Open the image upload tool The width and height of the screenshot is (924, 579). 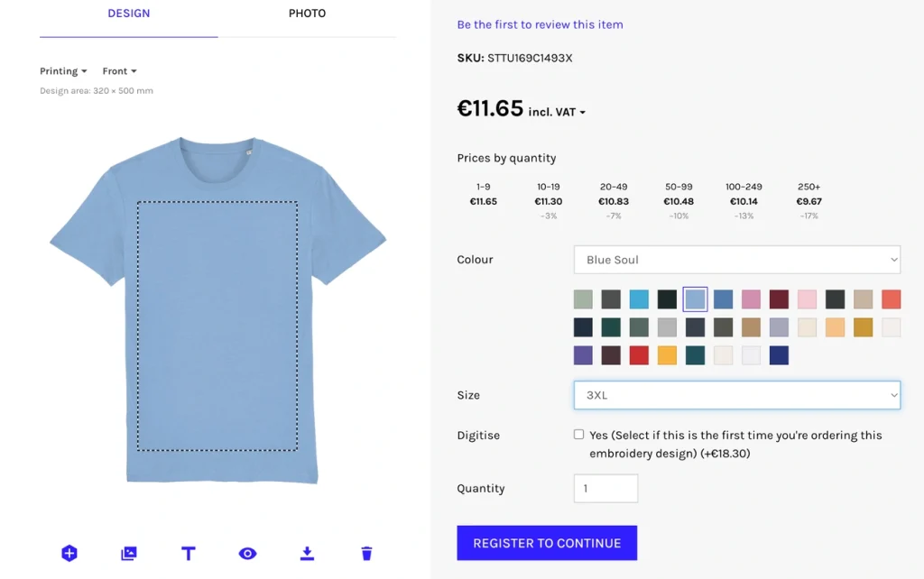click(129, 553)
